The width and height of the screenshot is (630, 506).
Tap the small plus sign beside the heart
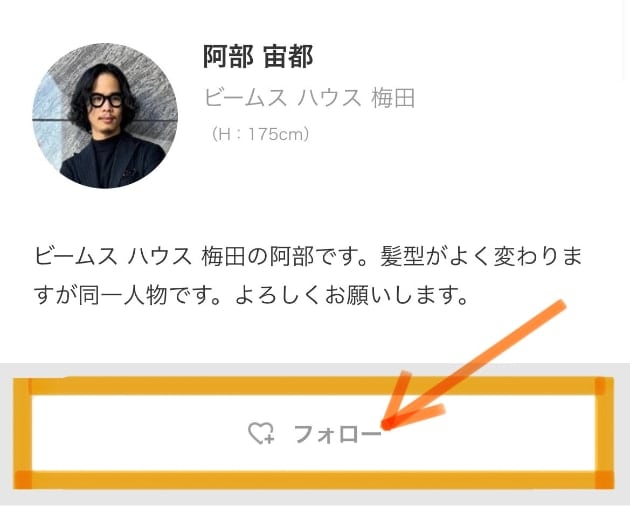pyautogui.click(x=270, y=438)
